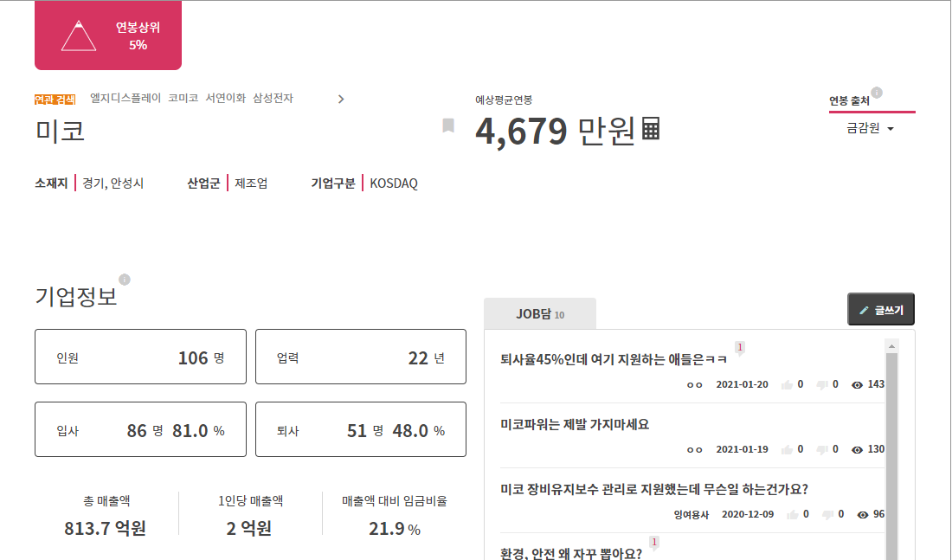Click the 입사 86 명 info card
The width and height of the screenshot is (952, 560).
(x=140, y=429)
